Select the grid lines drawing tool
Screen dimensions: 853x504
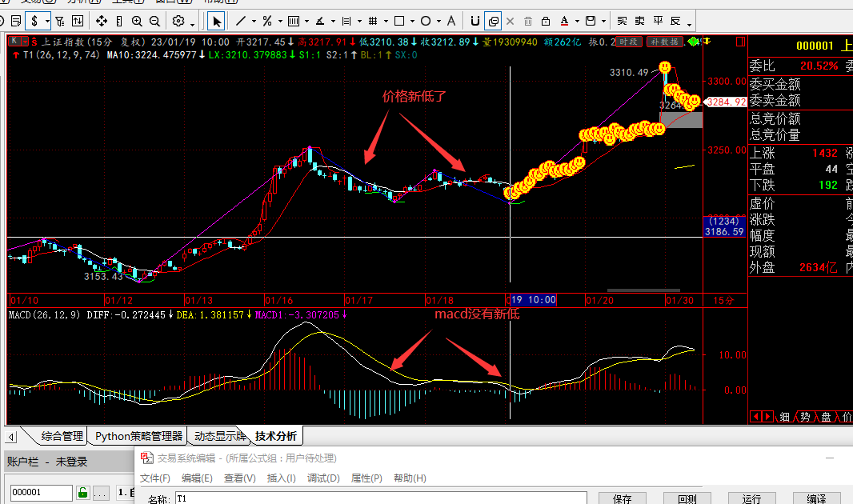point(373,22)
